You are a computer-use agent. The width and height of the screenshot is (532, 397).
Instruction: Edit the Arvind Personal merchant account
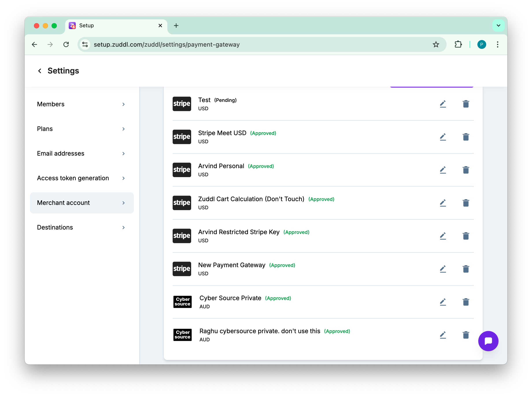click(443, 170)
